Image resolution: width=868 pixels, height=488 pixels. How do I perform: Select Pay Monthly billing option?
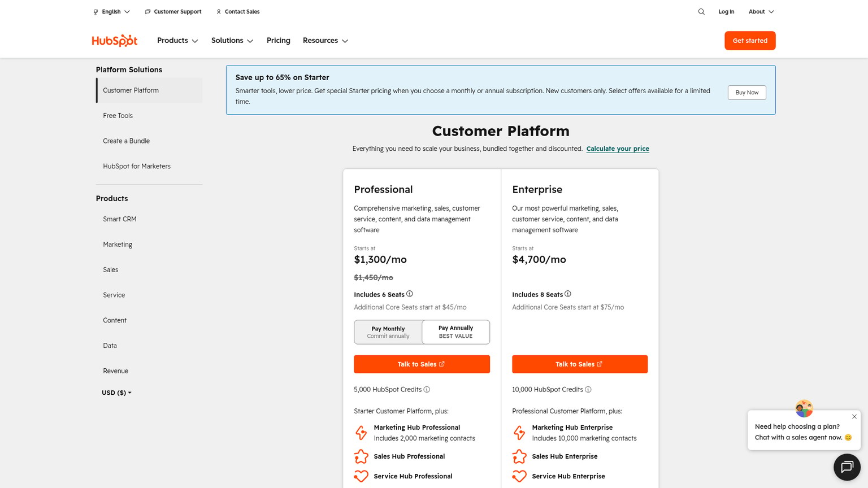click(x=388, y=332)
